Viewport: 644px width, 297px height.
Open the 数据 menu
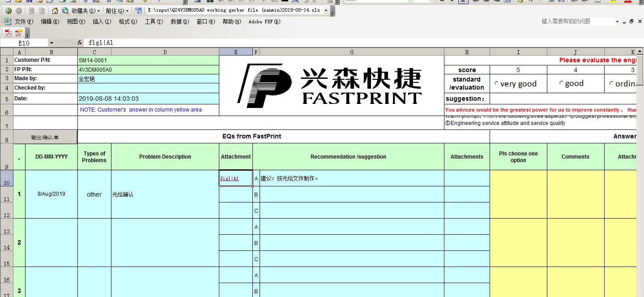pos(180,22)
